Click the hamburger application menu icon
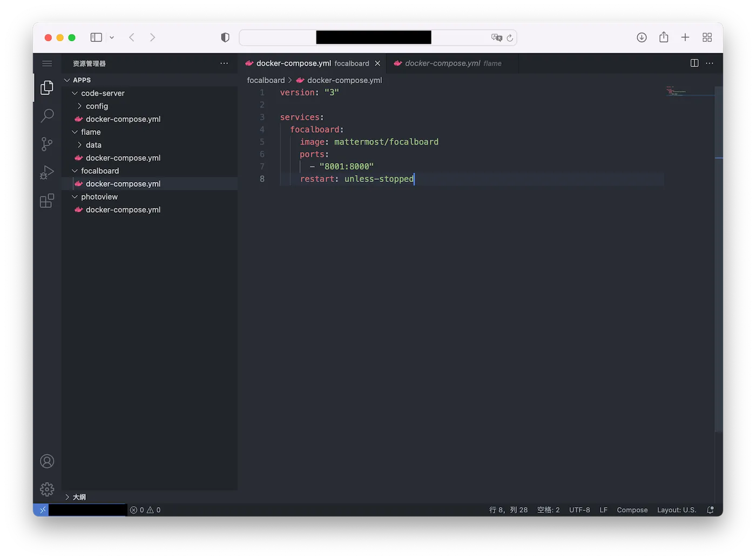 47,64
